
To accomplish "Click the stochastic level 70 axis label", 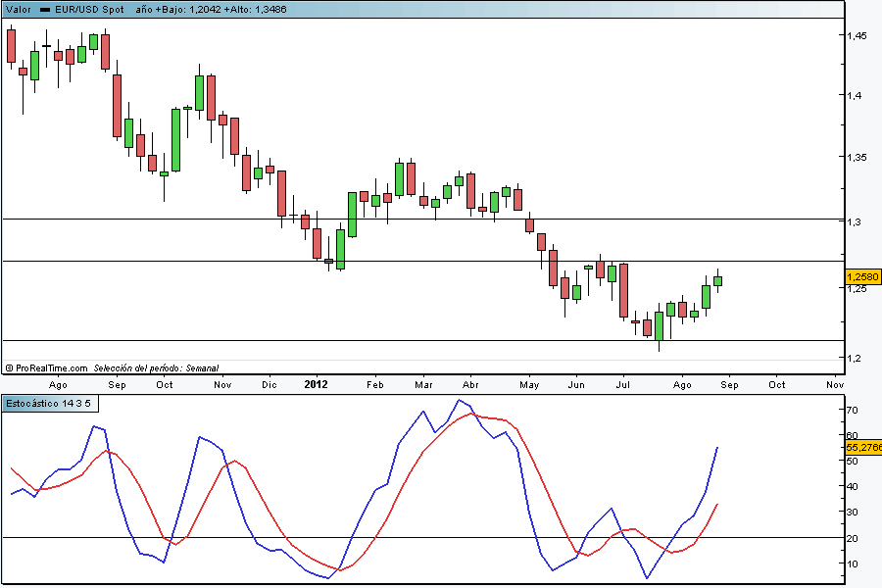I will pyautogui.click(x=853, y=410).
